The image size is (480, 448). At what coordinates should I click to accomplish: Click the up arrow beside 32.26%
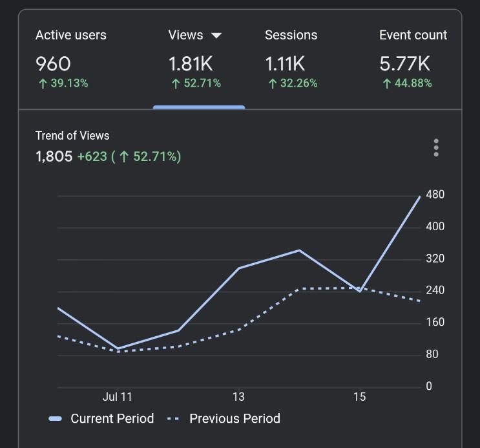[273, 83]
